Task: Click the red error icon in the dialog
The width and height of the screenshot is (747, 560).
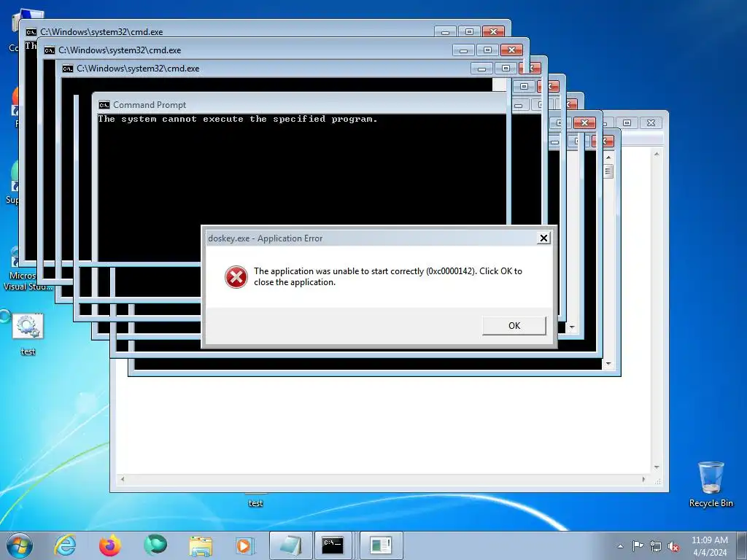Action: tap(236, 277)
